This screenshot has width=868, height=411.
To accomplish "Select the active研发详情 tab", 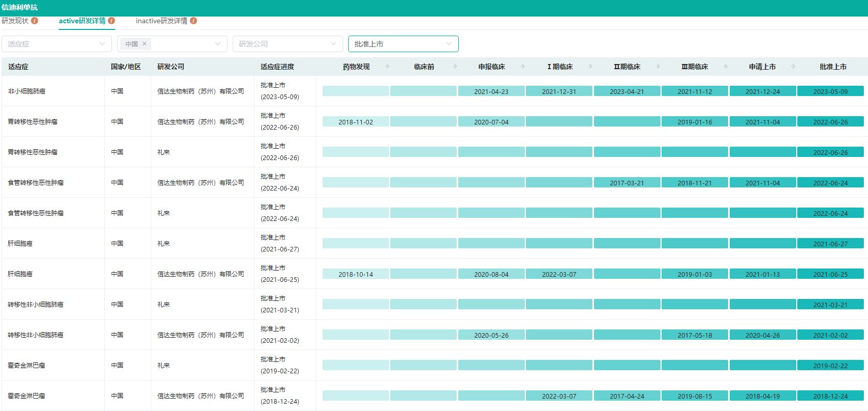I will (82, 21).
